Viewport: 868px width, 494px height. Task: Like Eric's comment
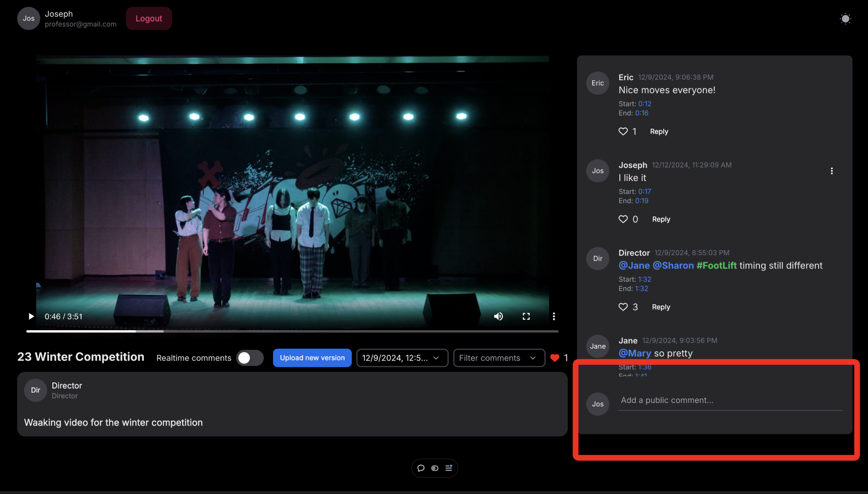coord(623,131)
